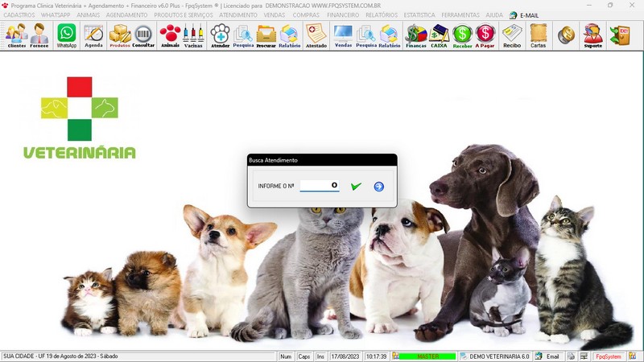Click the printer icon in status bar
This screenshot has width=644, height=362.
tap(572, 356)
